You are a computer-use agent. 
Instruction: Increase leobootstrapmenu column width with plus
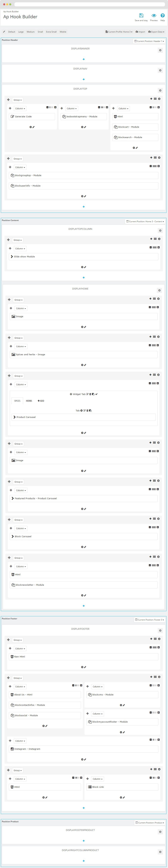[107, 107]
